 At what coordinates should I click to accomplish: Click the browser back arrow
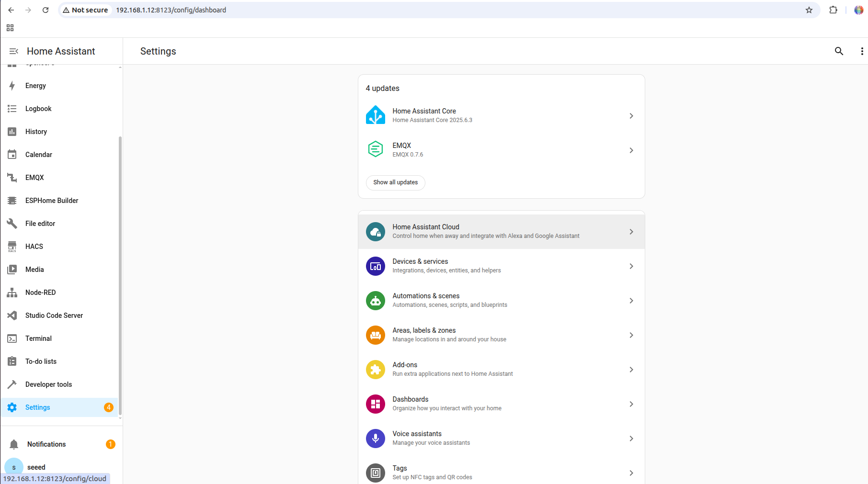coord(11,10)
